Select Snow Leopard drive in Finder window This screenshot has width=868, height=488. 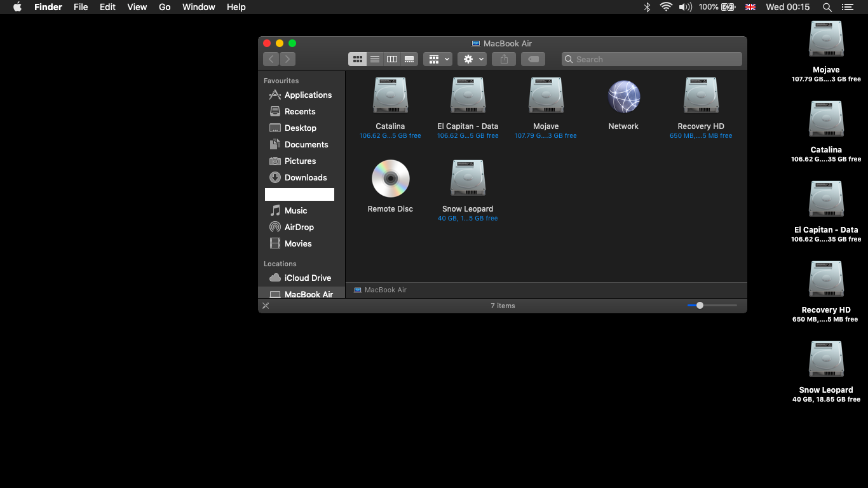coord(468,179)
